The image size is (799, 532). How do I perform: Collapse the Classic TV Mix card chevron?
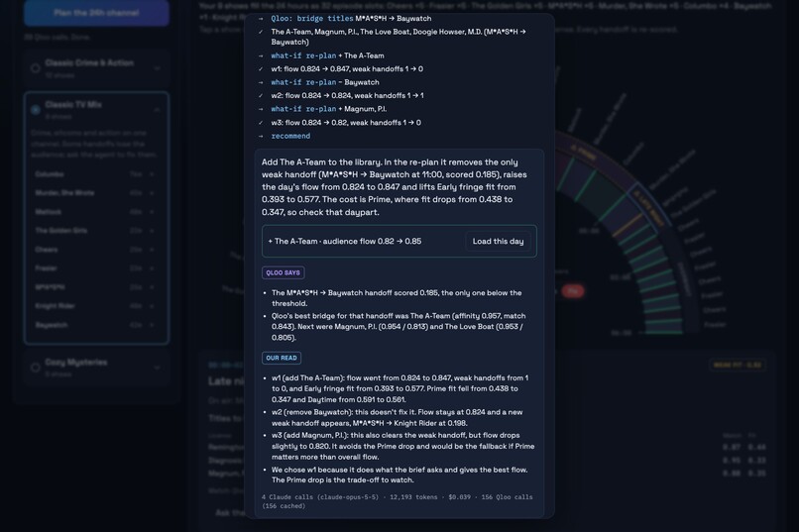(x=157, y=110)
